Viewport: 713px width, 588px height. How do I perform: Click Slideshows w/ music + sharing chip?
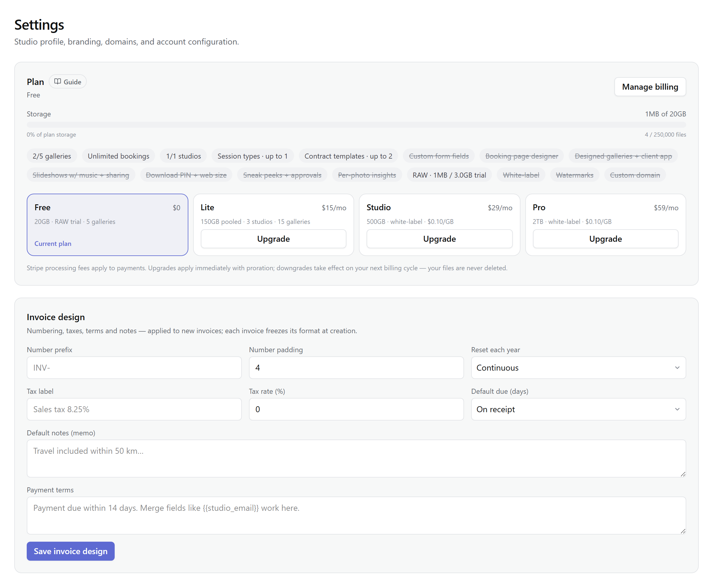[x=81, y=175]
